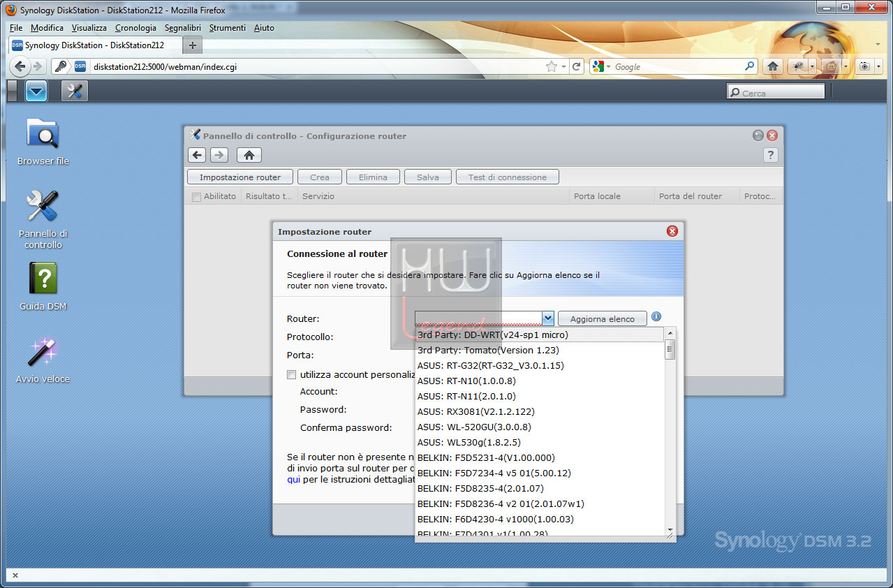The image size is (893, 588).
Task: Go back in the Pannello di controllo window
Action: pos(198,155)
